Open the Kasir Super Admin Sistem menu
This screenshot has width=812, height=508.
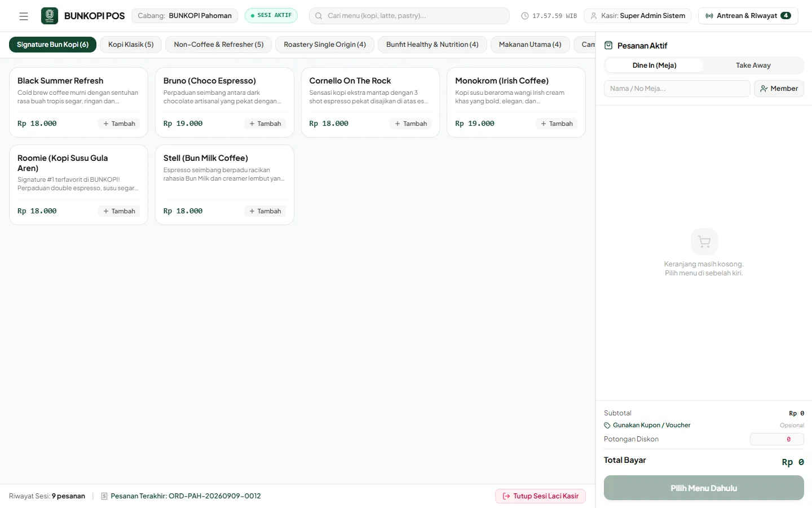pos(638,16)
